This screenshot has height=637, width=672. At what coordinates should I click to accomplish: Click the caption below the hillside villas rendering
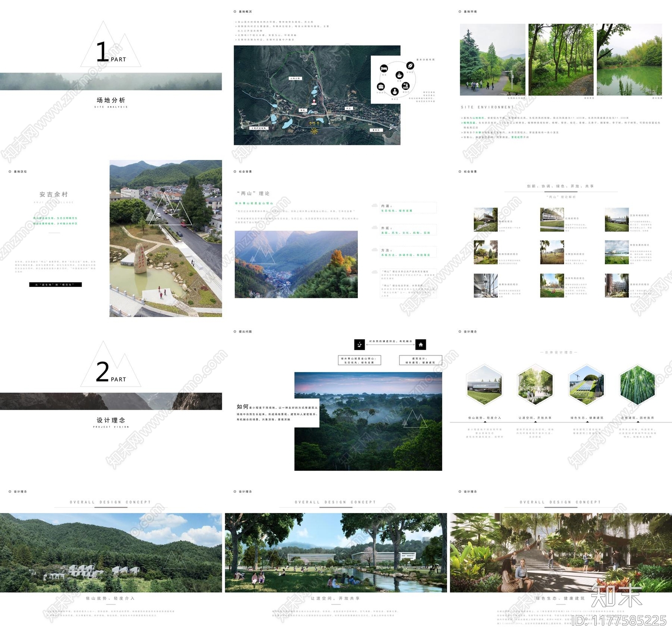(x=110, y=598)
